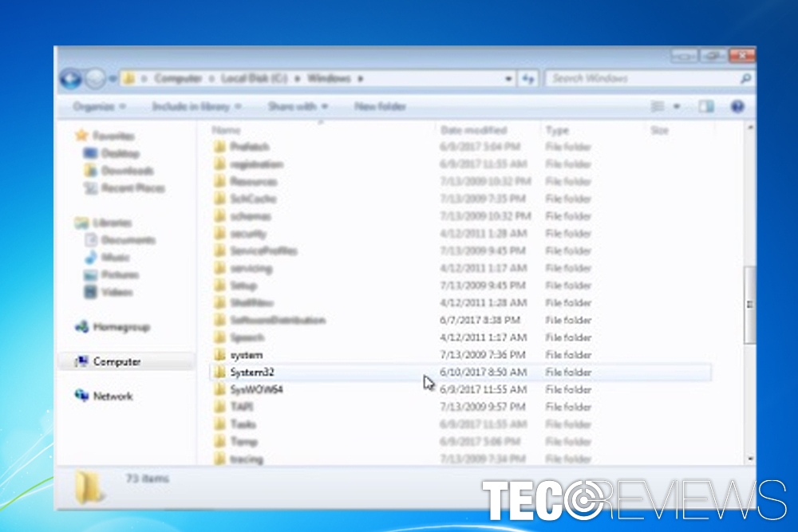The width and height of the screenshot is (798, 532).
Task: Click the Back navigation arrow
Action: (x=71, y=78)
